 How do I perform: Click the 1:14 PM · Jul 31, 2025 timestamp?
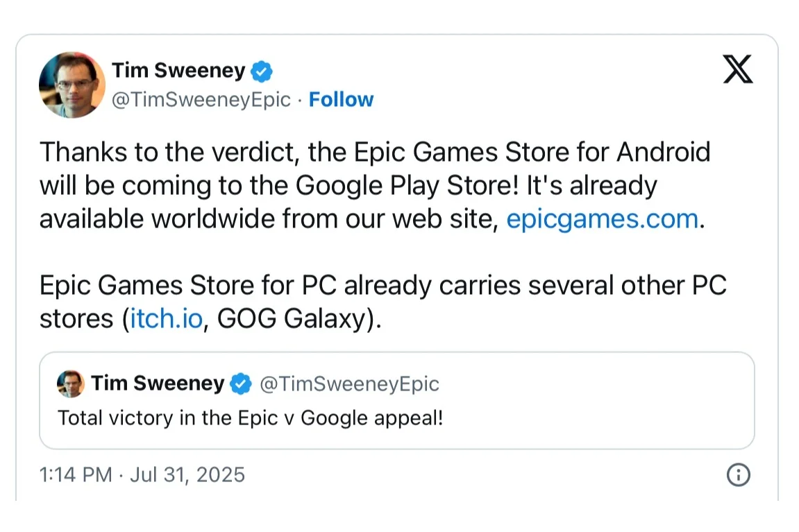click(x=142, y=475)
